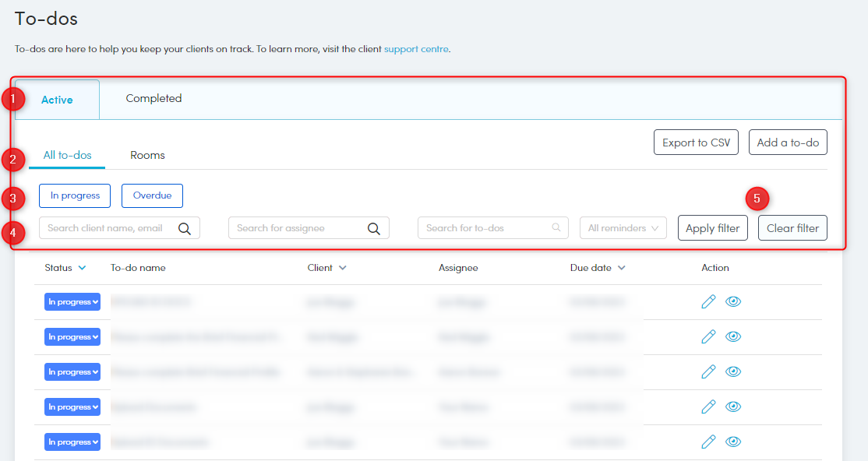The width and height of the screenshot is (868, 461).
Task: Click the Add a to-do button
Action: click(788, 143)
